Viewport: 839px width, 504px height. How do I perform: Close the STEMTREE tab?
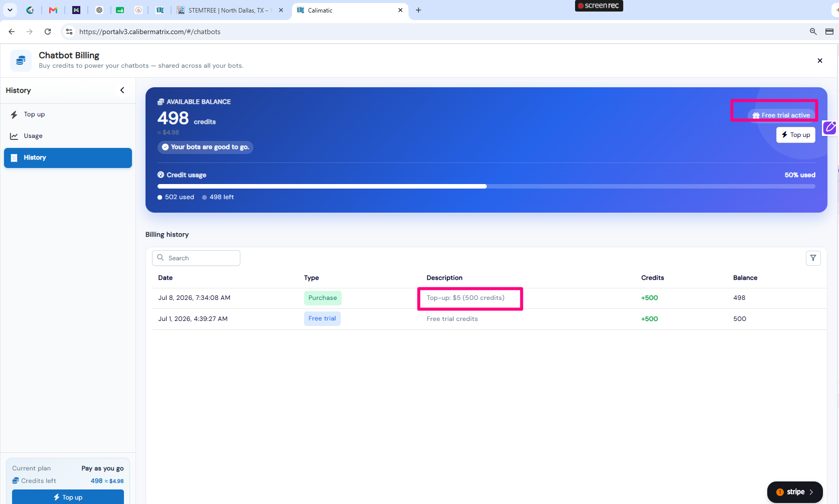[281, 10]
